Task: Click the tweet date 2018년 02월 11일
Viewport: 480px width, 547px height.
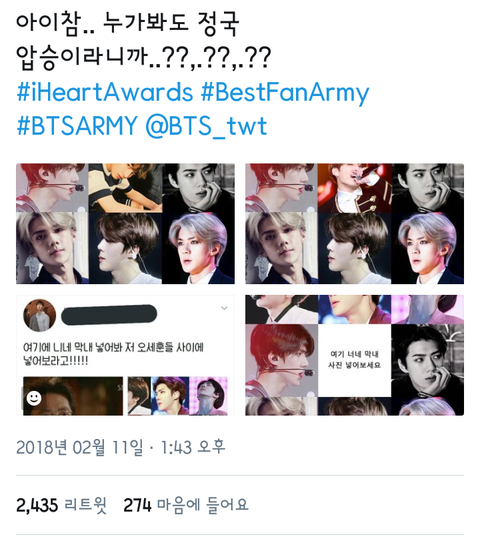Action: click(x=80, y=447)
